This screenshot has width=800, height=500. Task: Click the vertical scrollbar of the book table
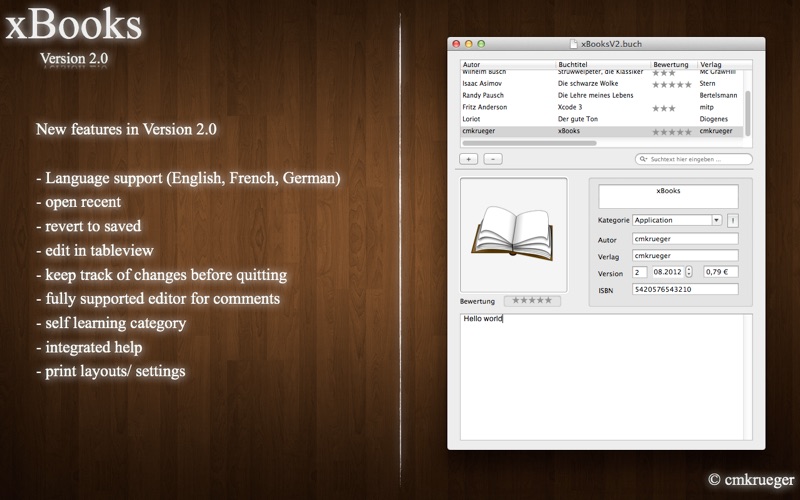(748, 114)
